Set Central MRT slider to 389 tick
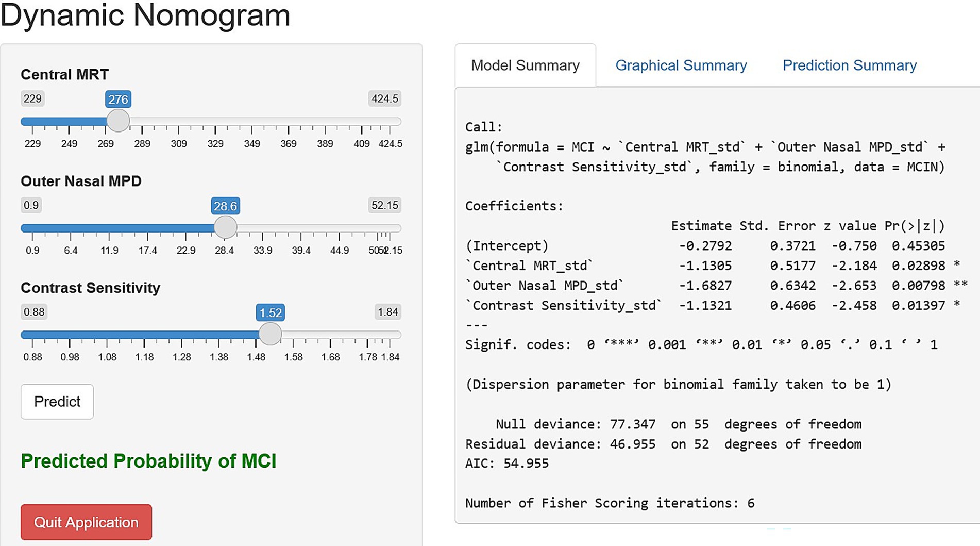 pos(325,122)
